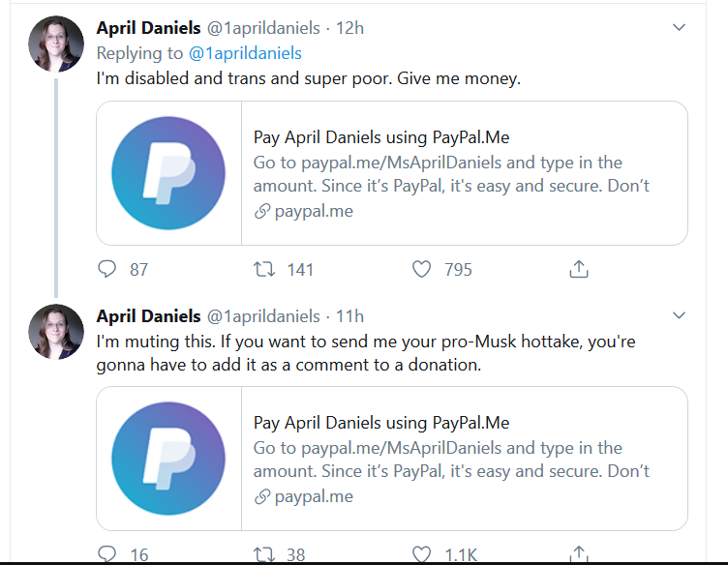Expand the second tweet's options chevron

679,316
